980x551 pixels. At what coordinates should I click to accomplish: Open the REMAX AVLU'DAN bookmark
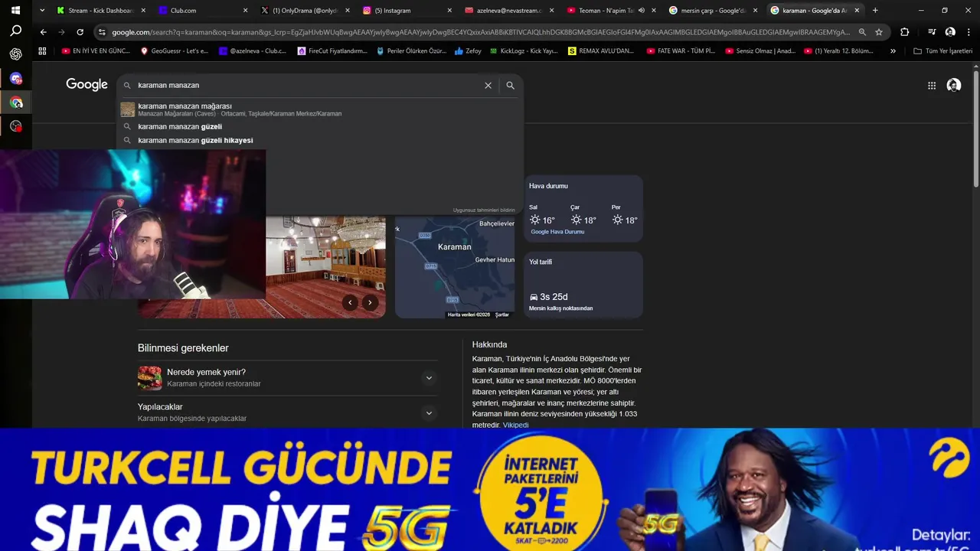pyautogui.click(x=601, y=51)
